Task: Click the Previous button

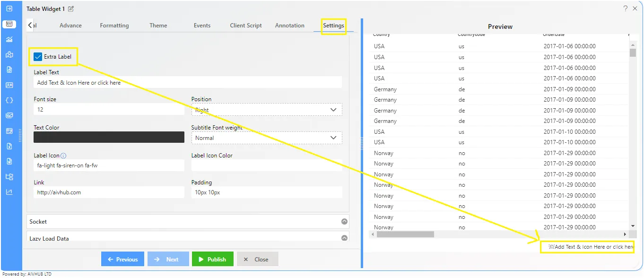Action: click(x=122, y=259)
